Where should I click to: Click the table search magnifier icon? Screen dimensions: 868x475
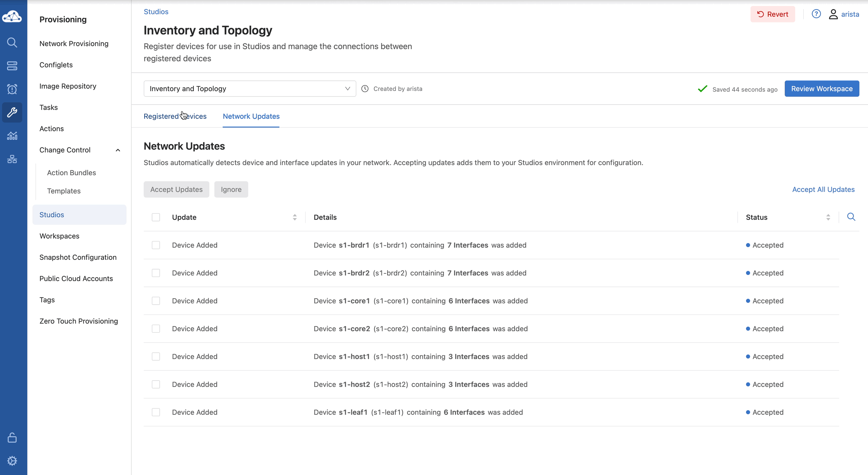[851, 217]
